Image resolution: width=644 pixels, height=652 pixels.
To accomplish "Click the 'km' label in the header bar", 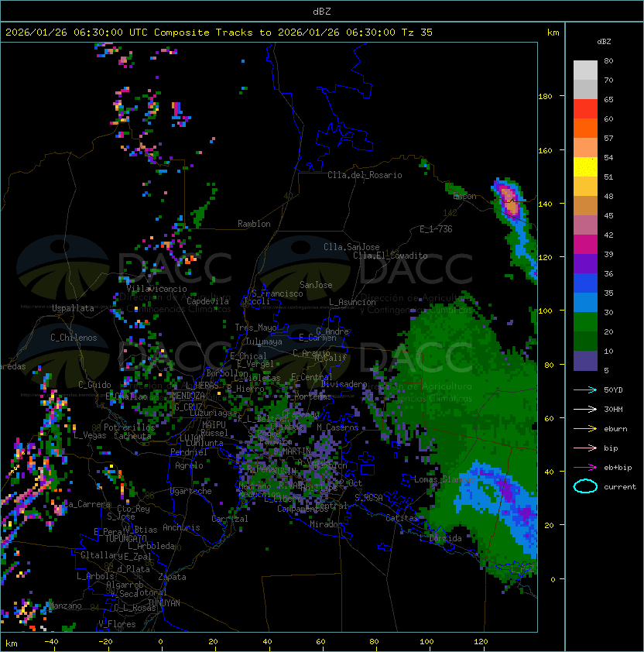I will click(553, 33).
